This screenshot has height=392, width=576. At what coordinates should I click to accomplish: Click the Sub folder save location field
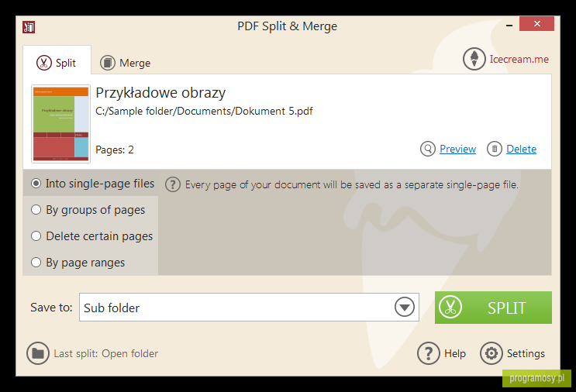(x=249, y=308)
